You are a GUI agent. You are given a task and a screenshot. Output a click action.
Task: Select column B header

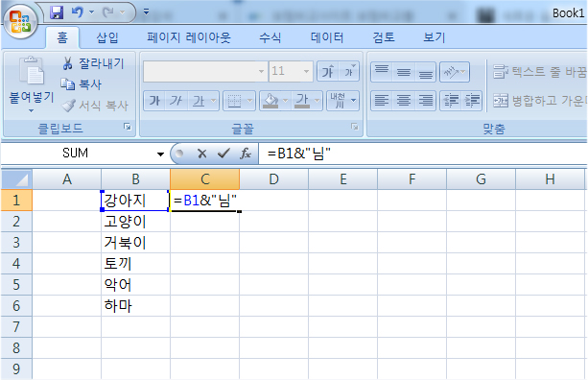click(135, 178)
